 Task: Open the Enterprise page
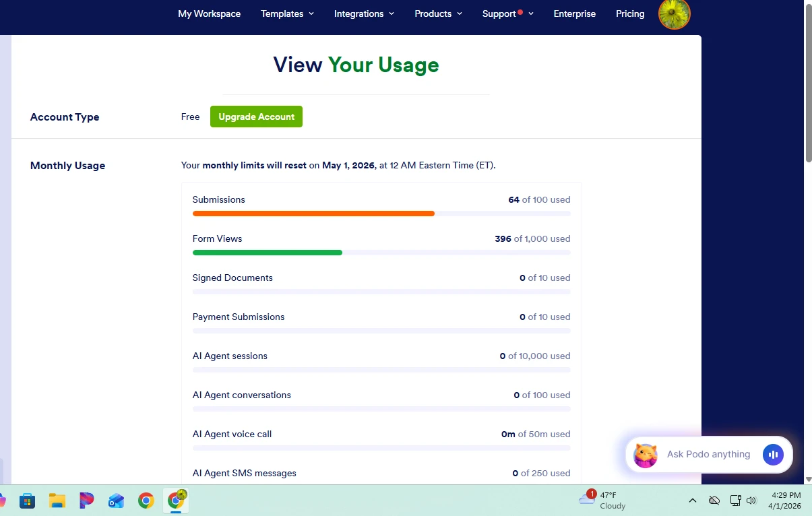575,13
